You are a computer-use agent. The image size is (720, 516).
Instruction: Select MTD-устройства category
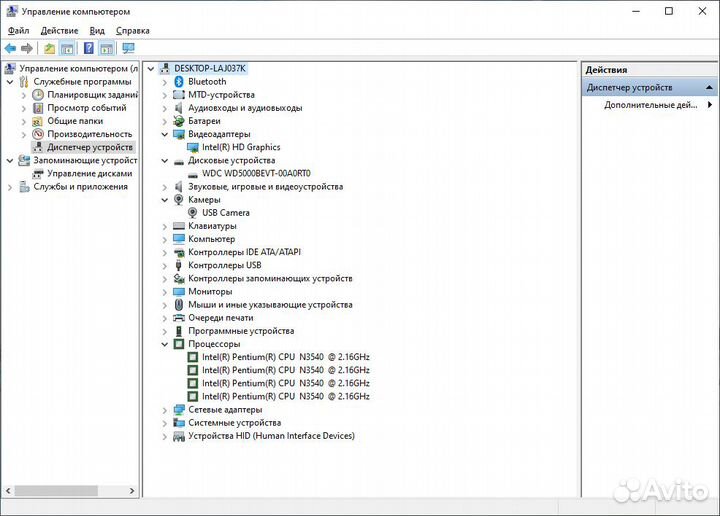point(221,95)
